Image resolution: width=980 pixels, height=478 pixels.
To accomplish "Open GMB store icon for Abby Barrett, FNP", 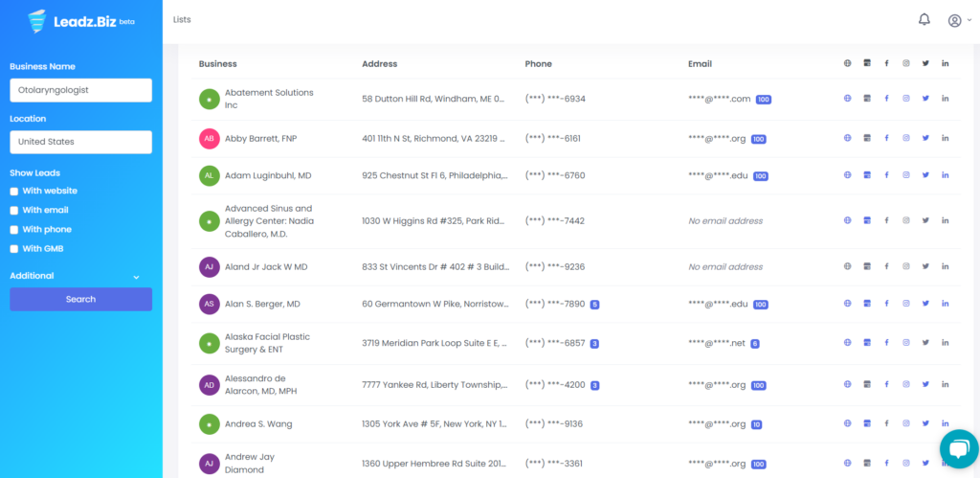I will tap(867, 138).
